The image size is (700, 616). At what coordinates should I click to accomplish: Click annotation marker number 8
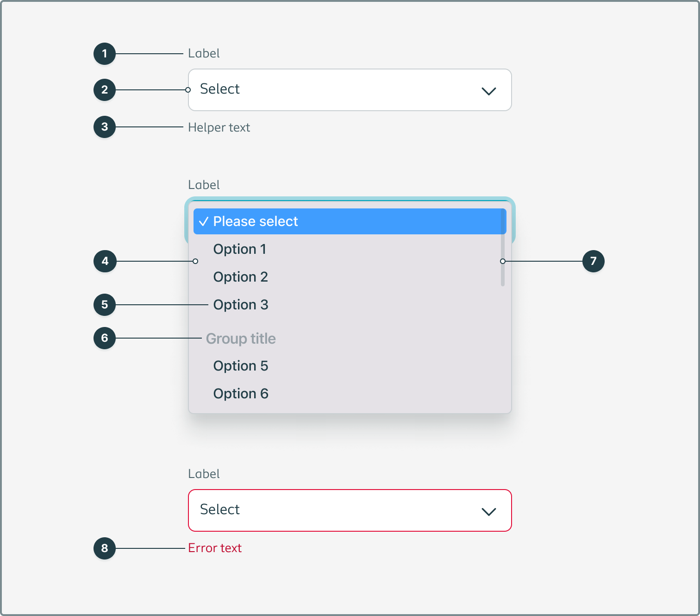(104, 548)
